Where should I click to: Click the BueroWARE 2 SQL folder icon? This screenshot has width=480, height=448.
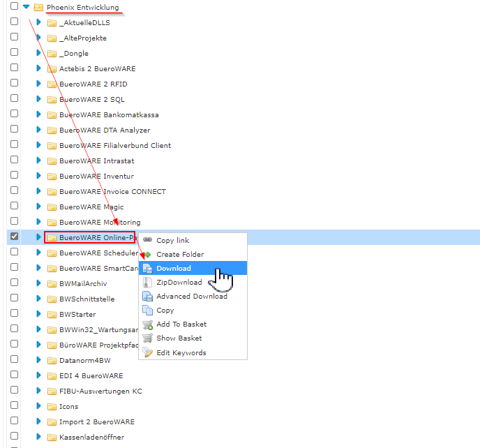[52, 100]
